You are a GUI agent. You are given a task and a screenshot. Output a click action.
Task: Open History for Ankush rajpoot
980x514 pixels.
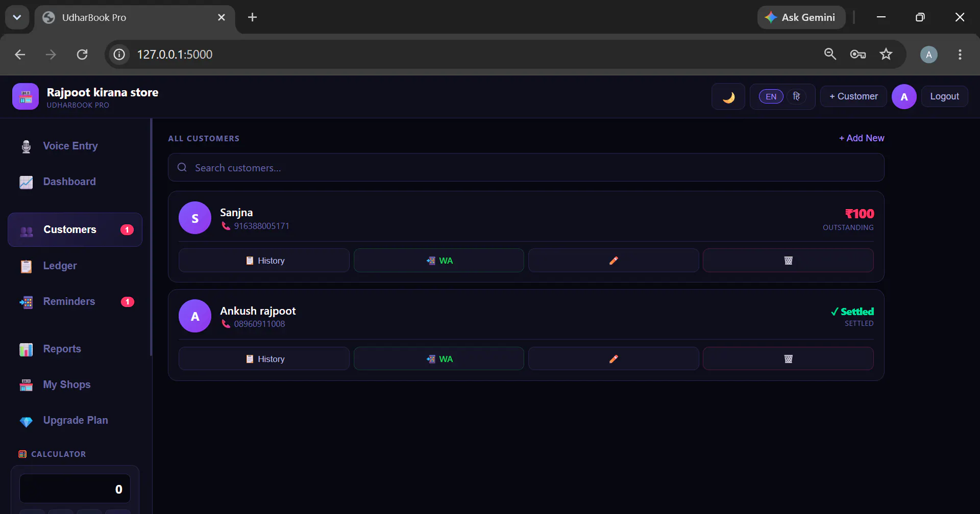264,359
